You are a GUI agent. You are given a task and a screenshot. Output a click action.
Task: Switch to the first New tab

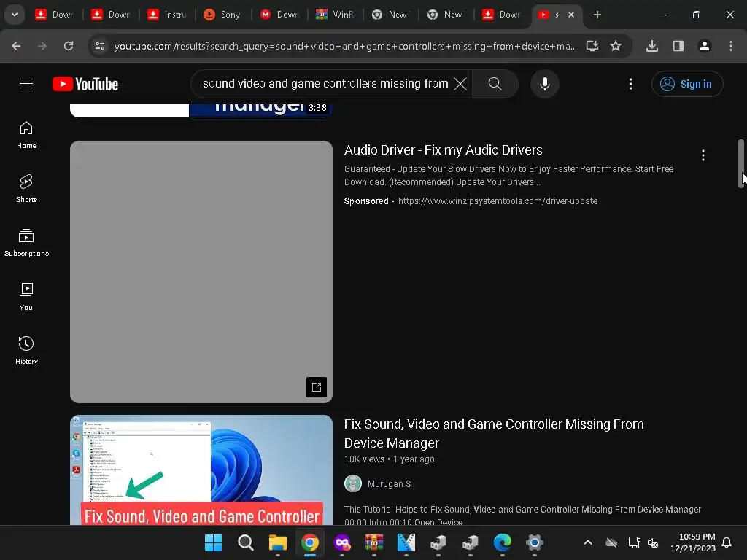coord(391,15)
